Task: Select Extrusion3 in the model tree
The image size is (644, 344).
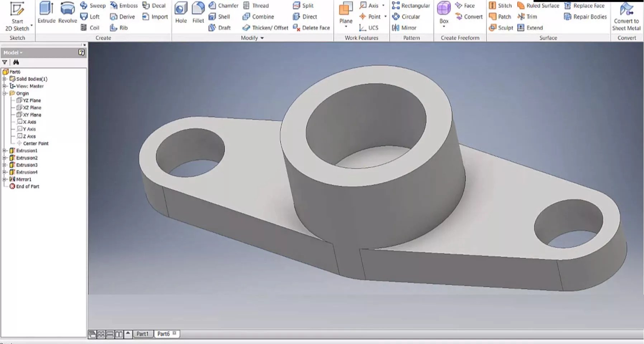Action: coord(23,165)
